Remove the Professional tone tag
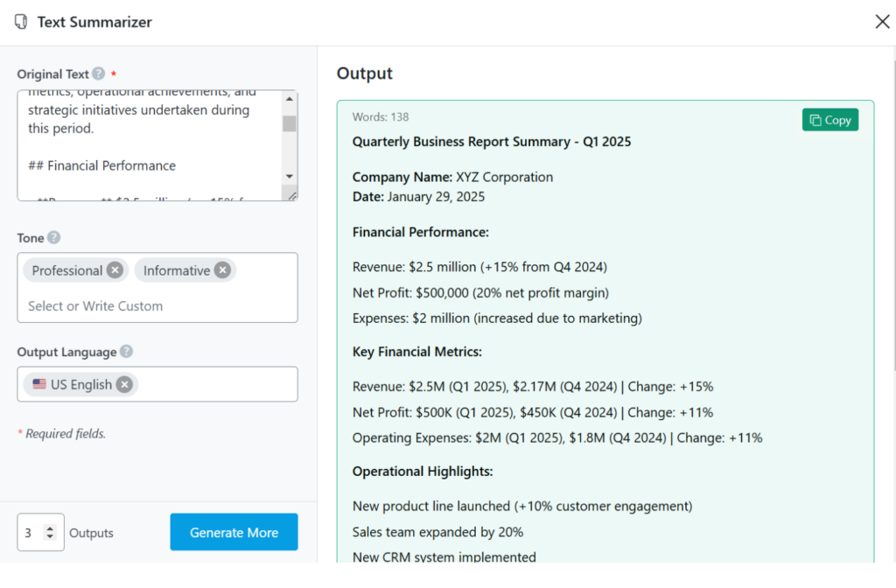Screen dimensions: 896x588 [115, 270]
